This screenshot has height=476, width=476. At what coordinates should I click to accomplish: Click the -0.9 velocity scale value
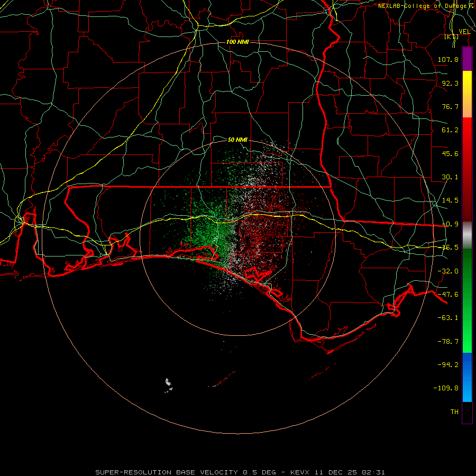(450, 224)
